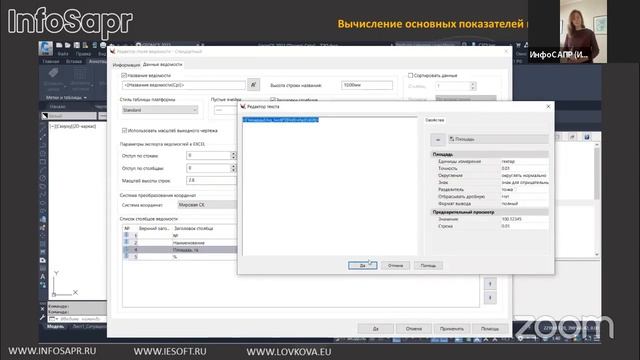Select column row 2 Наименование
The image size is (640, 360).
point(180,242)
